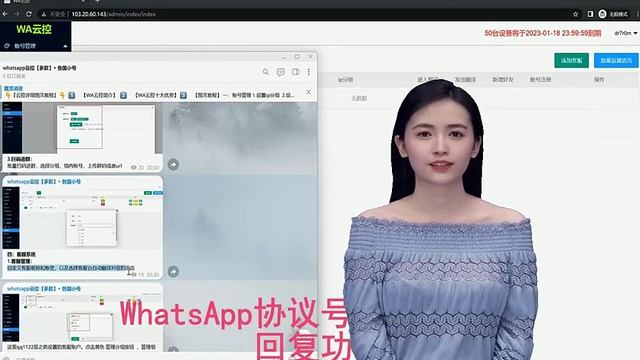640x360 pixels.
Task: Forward the 客服系统 message with share arrow
Action: (x=173, y=272)
